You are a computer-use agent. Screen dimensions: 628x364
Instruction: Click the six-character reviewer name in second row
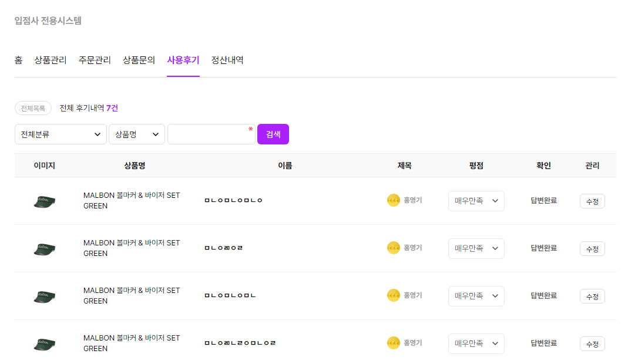224,248
